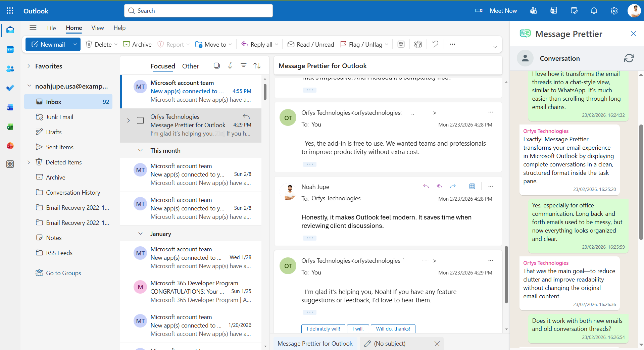Collapse the January message group
The height and width of the screenshot is (350, 644).
click(141, 234)
